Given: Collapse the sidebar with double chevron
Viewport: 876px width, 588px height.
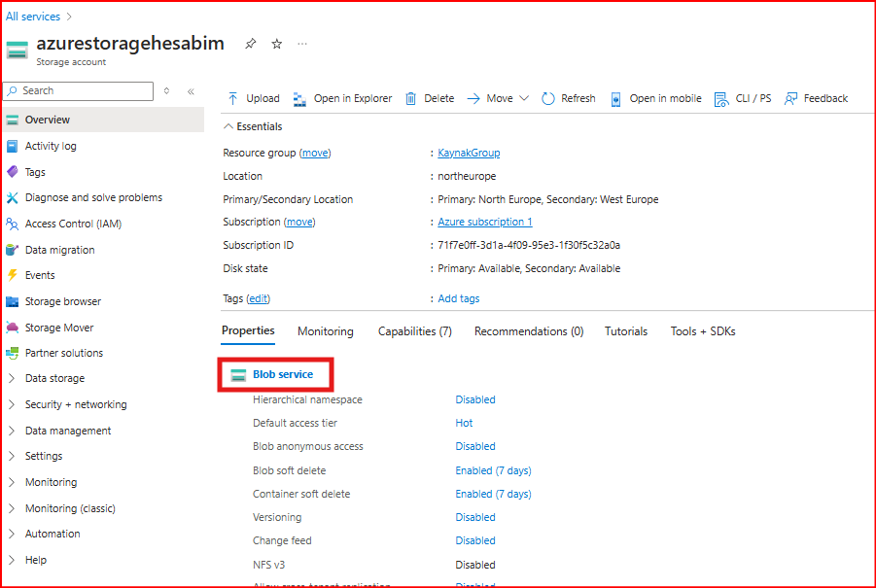Looking at the screenshot, I should [x=191, y=90].
